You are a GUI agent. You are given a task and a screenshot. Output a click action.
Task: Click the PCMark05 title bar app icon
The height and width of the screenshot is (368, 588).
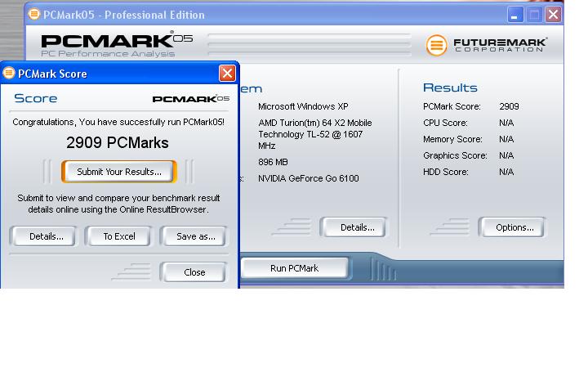tap(34, 15)
